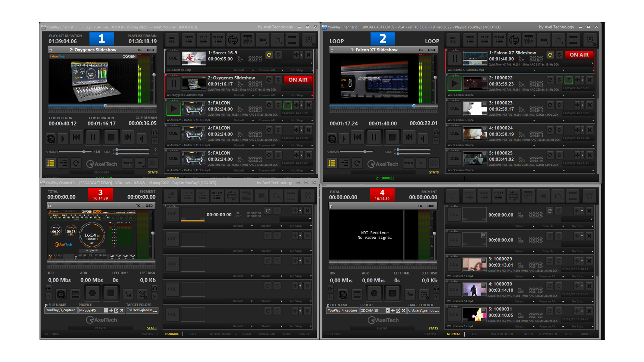Adjust Channel 2 audio volume fader
644x362 pixels.
point(435,78)
